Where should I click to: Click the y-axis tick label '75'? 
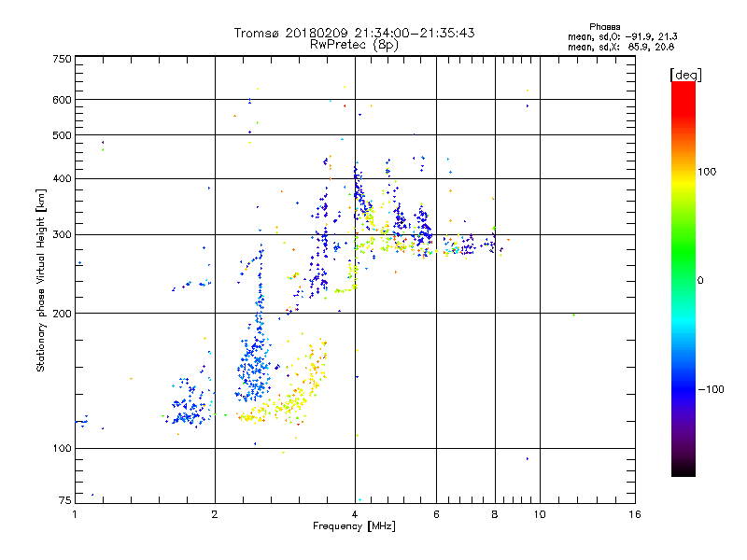(x=65, y=500)
